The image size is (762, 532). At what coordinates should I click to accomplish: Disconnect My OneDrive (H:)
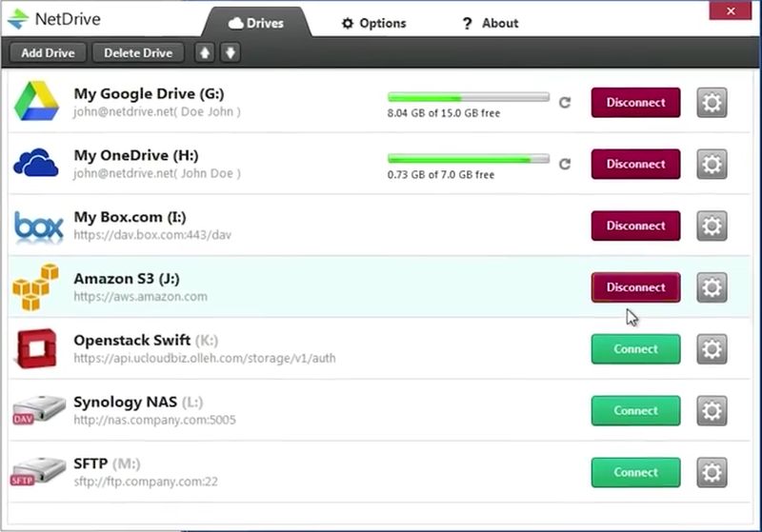click(635, 164)
